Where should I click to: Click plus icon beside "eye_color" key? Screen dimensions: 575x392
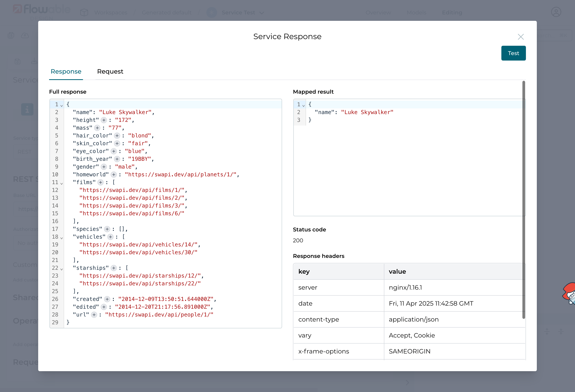[x=114, y=151]
